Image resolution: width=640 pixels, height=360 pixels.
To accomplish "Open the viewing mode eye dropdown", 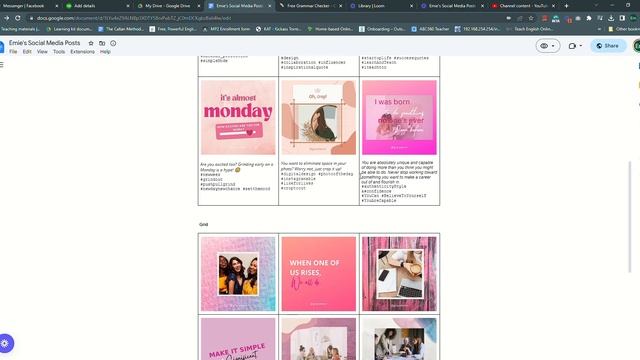I will [x=547, y=46].
